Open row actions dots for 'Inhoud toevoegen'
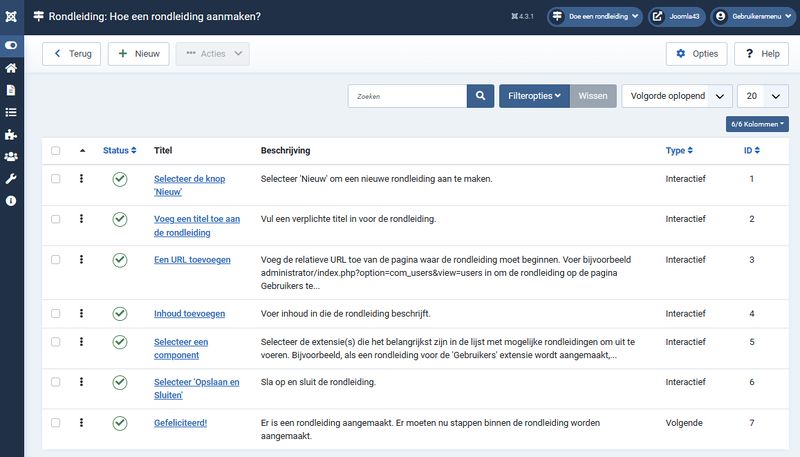This screenshot has height=457, width=800. tap(82, 313)
